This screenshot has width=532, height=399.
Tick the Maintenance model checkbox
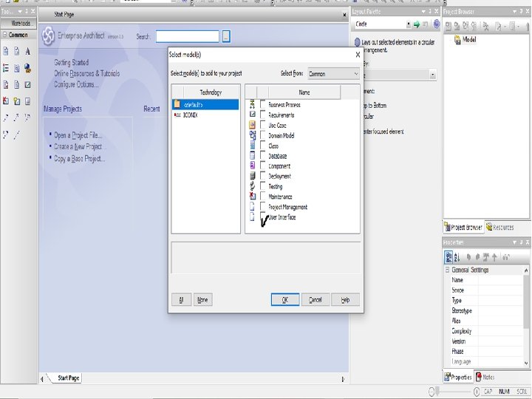point(263,196)
